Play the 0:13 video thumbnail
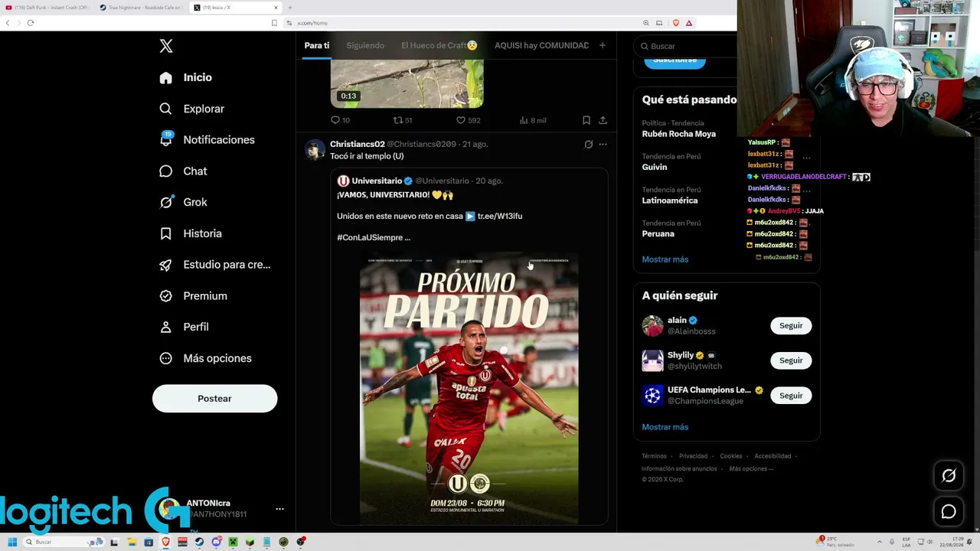980x551 pixels. pos(407,84)
